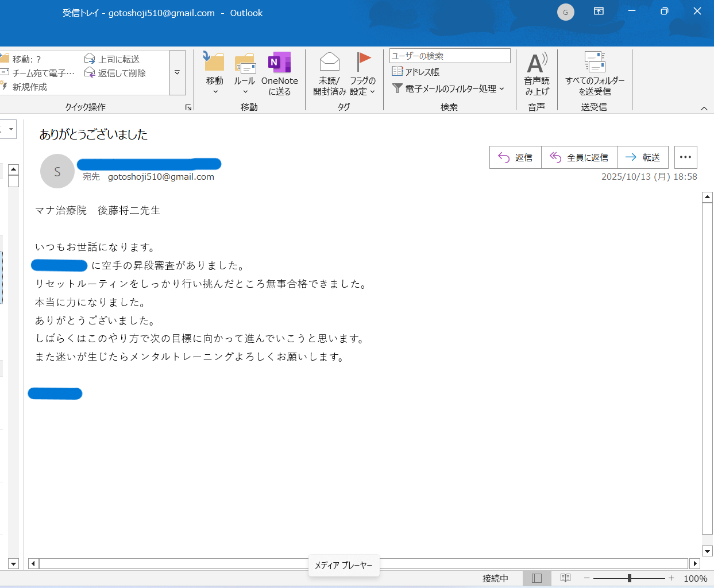This screenshot has height=588, width=714.
Task: Forward the email using 転送
Action: [x=642, y=157]
